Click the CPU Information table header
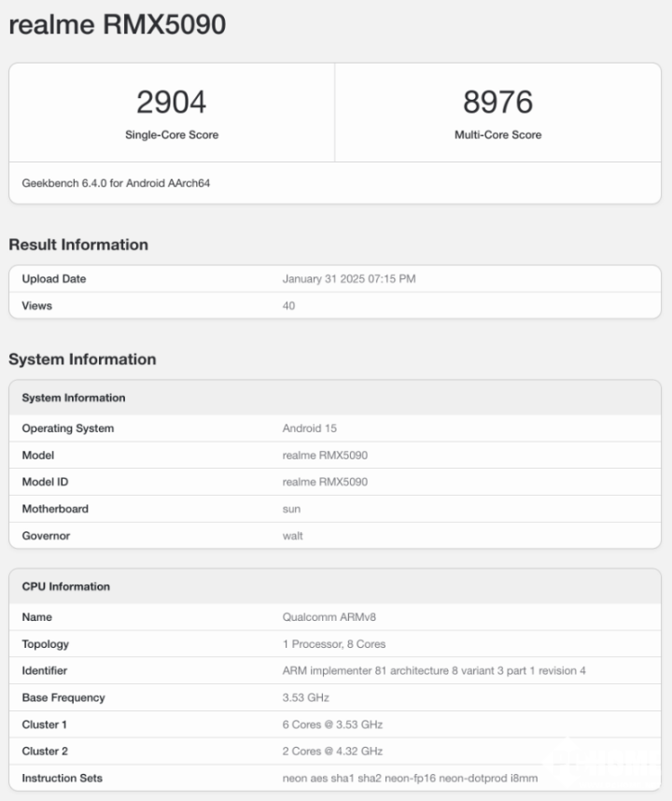Image resolution: width=672 pixels, height=801 pixels. coord(66,586)
